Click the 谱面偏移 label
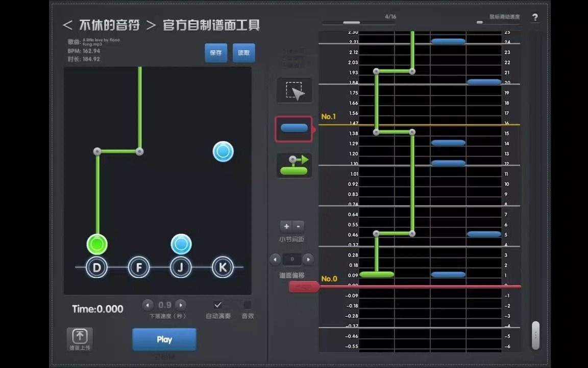The height and width of the screenshot is (368, 588). coord(292,275)
